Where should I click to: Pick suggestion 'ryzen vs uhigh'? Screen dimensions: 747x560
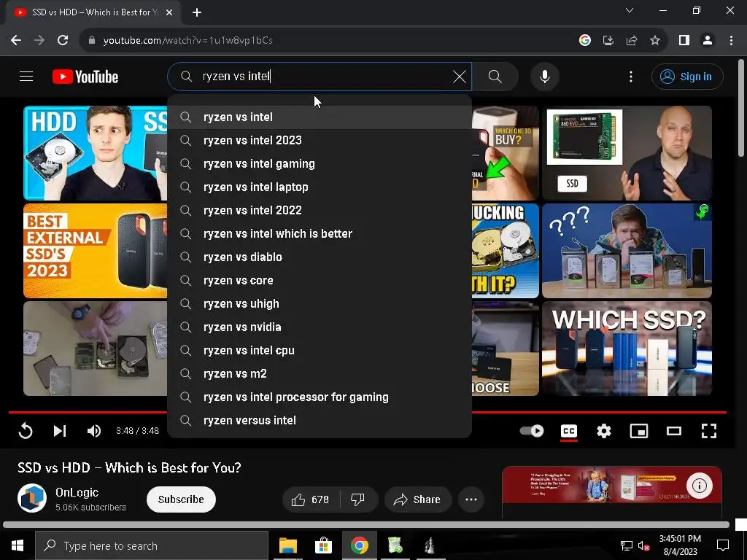(320, 304)
